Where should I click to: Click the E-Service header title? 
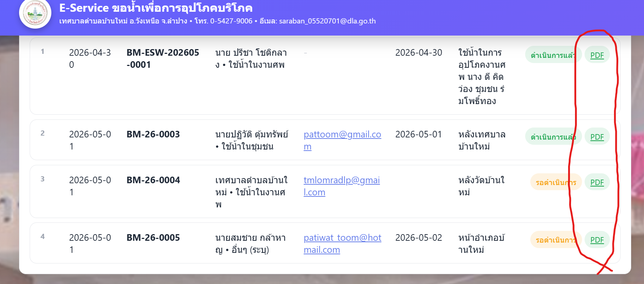pos(156,8)
